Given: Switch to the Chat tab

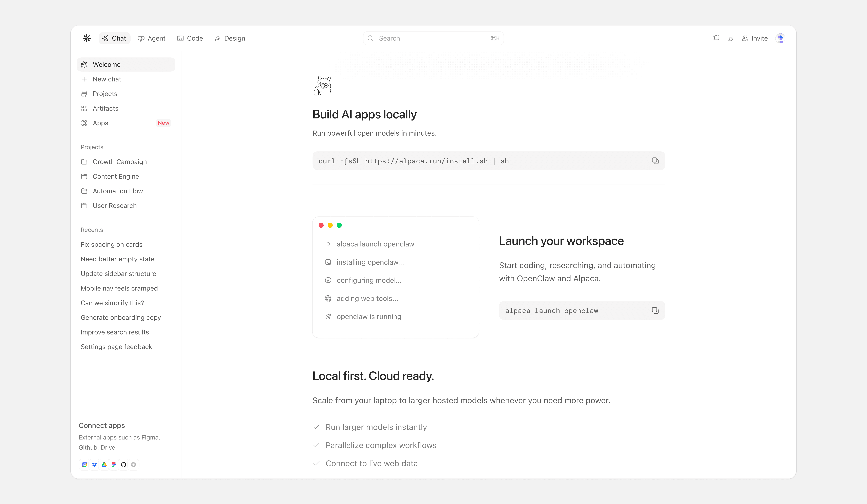Looking at the screenshot, I should pyautogui.click(x=114, y=38).
